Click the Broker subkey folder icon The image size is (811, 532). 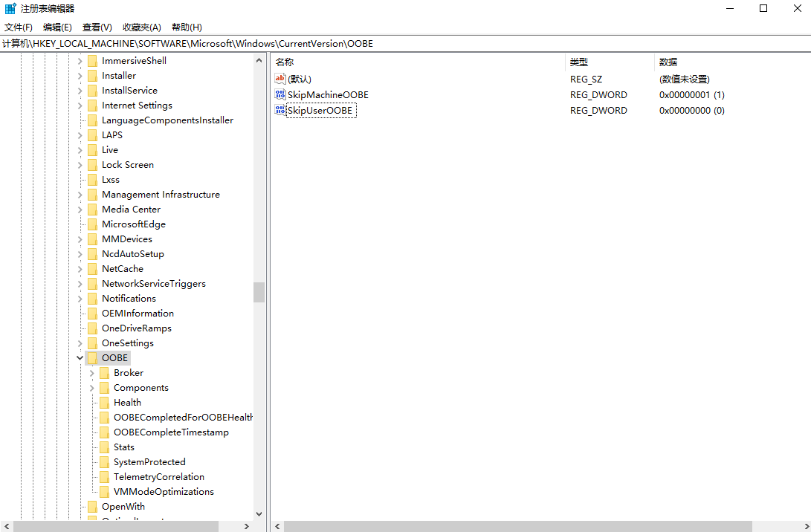pyautogui.click(x=104, y=373)
